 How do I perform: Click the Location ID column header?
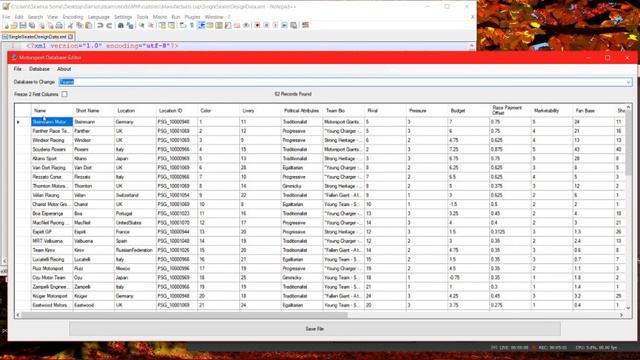pos(177,111)
